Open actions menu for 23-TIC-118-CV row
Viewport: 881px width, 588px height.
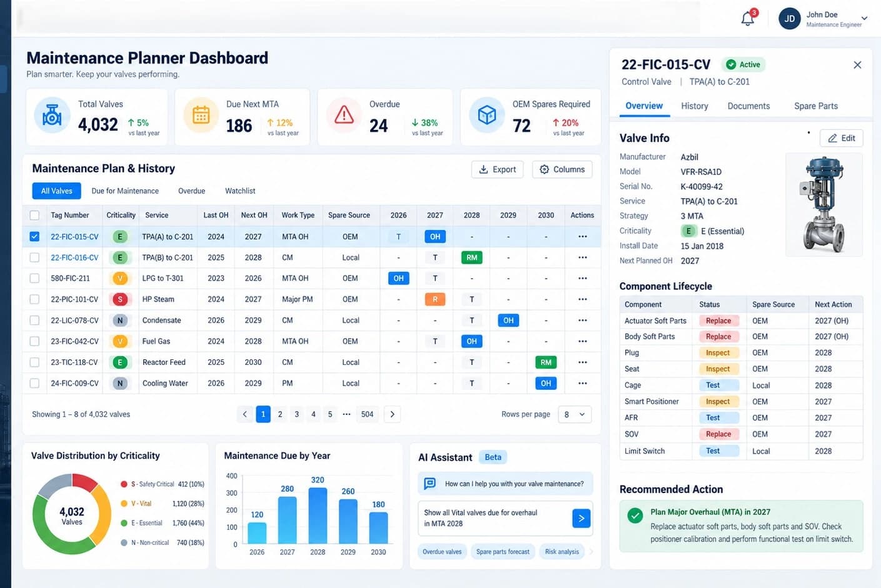point(583,362)
